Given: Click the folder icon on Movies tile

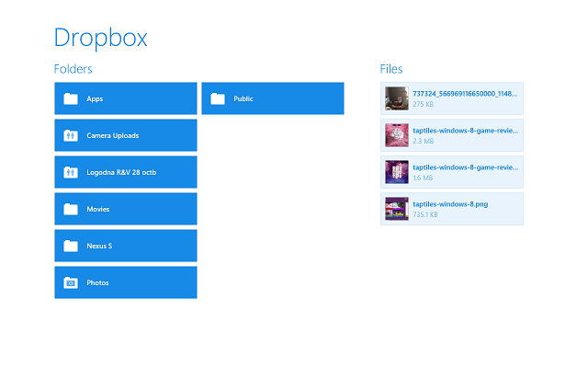Looking at the screenshot, I should (71, 209).
